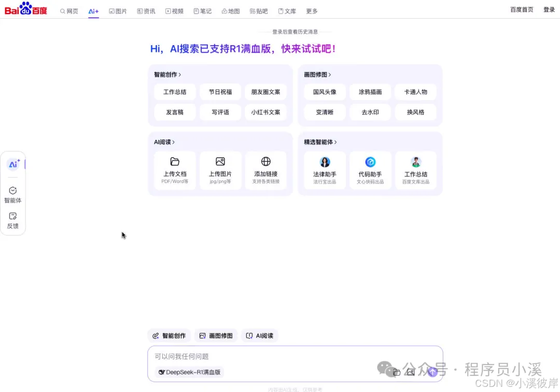Expand the 精选智能体 section
The image size is (560, 392).
pos(320,142)
